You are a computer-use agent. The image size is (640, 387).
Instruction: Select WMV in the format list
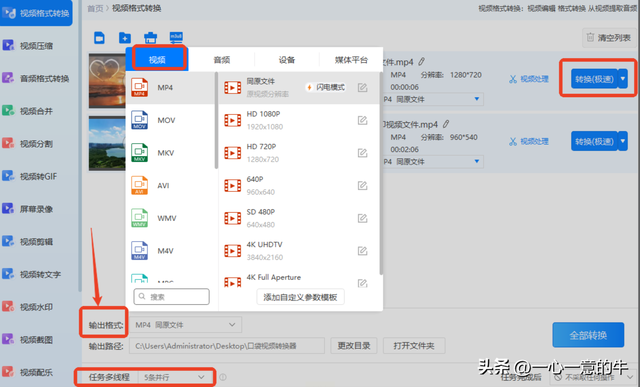(171, 218)
